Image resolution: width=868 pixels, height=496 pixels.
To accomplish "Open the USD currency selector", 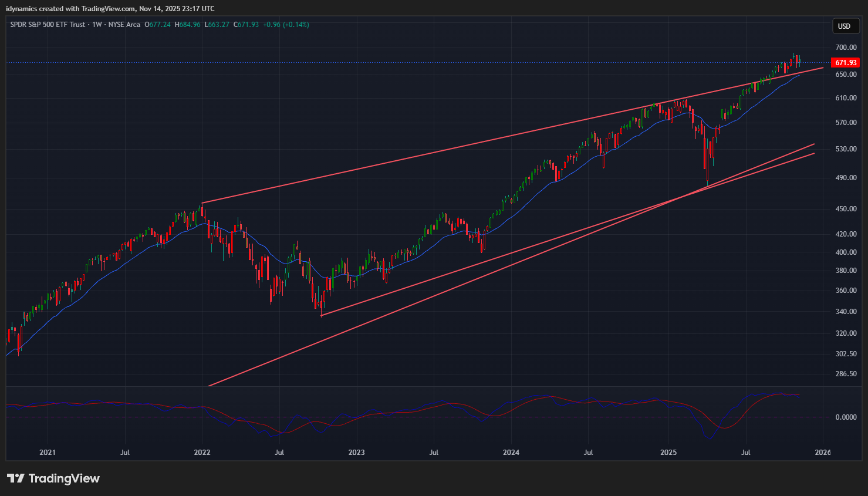I will pyautogui.click(x=844, y=26).
